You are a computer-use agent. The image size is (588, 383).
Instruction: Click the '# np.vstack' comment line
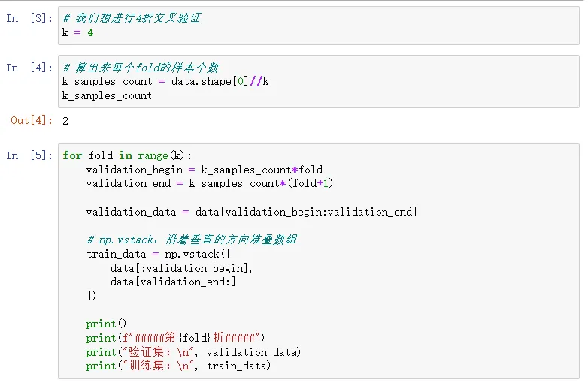click(192, 240)
